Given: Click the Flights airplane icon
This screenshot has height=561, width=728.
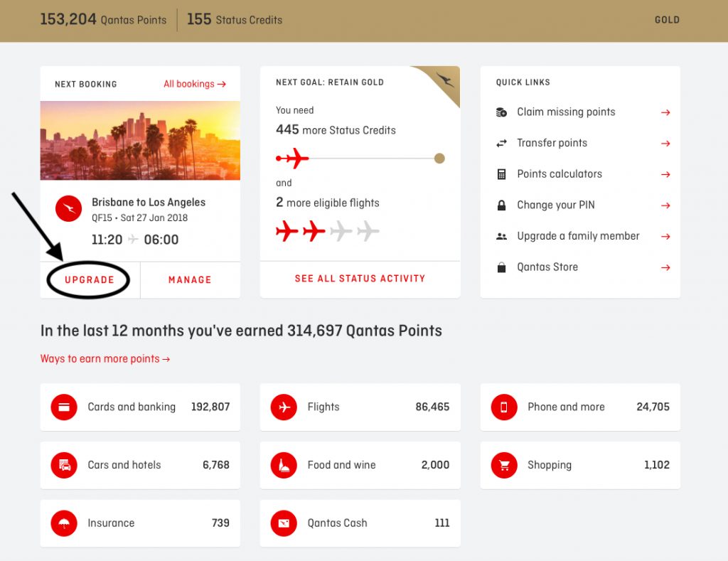Looking at the screenshot, I should pyautogui.click(x=284, y=407).
